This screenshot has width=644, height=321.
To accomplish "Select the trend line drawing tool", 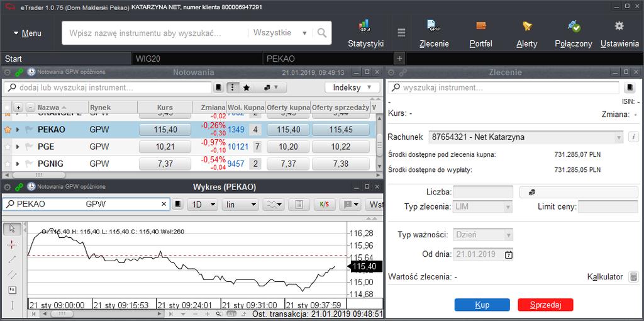I will [12, 259].
